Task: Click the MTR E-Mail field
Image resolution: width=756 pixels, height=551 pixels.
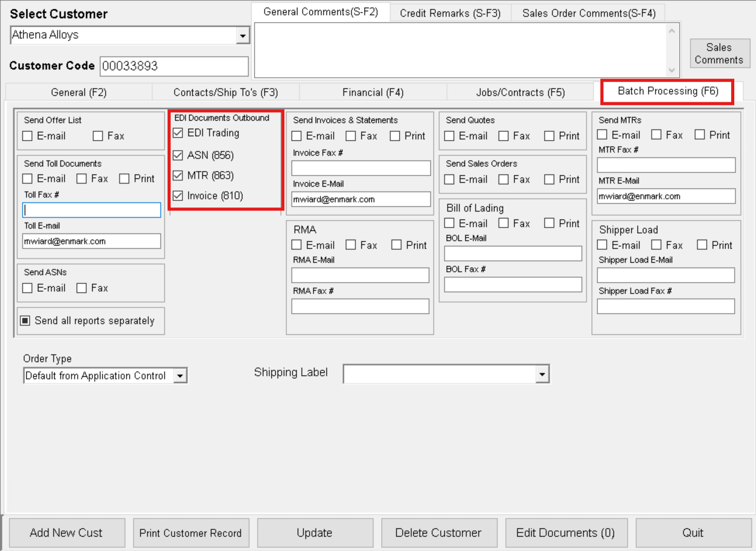Action: tap(666, 196)
